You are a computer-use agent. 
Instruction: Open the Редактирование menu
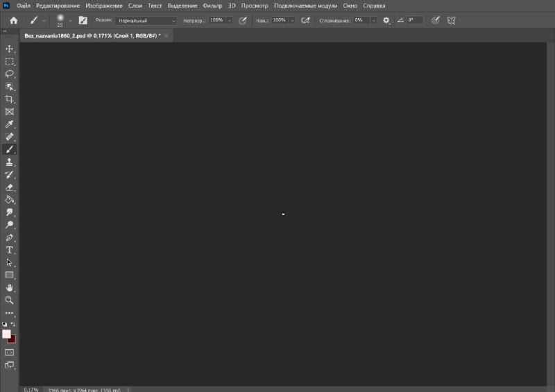click(x=58, y=6)
